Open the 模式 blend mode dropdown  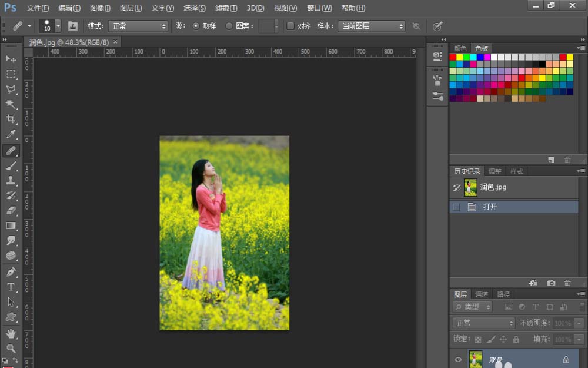138,26
